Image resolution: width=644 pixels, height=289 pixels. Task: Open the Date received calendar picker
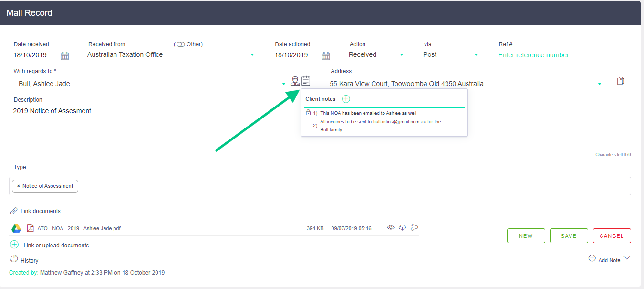[65, 55]
